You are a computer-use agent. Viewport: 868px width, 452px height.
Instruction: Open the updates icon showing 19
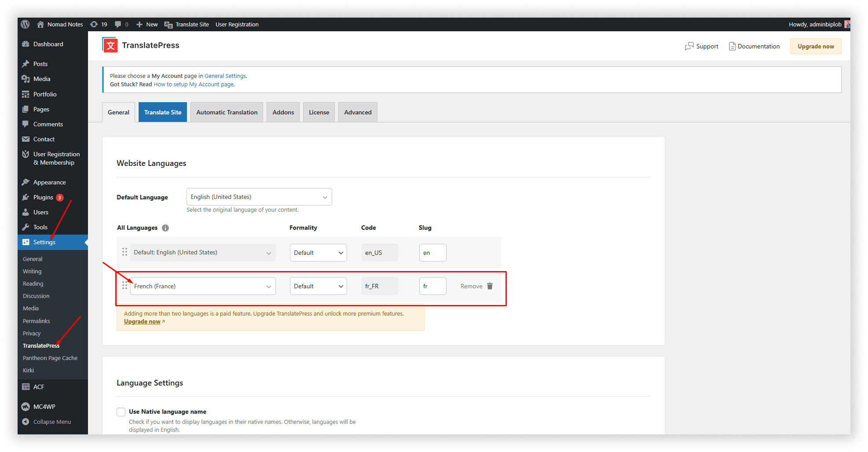[x=94, y=24]
